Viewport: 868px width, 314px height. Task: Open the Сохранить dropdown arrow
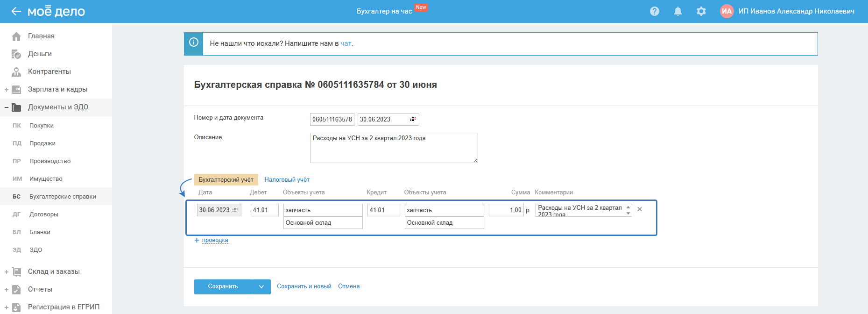pos(261,287)
